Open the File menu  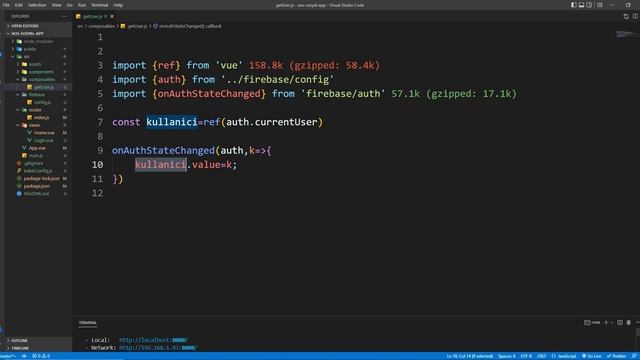[x=6, y=5]
